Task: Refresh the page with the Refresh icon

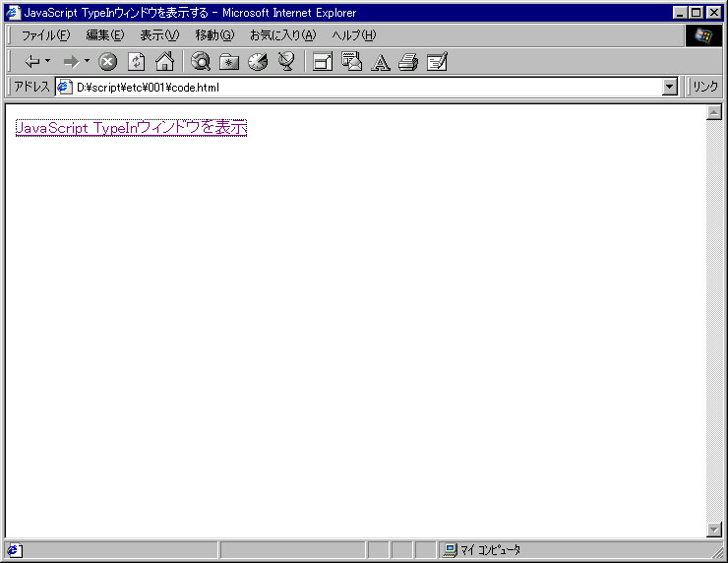Action: [137, 61]
